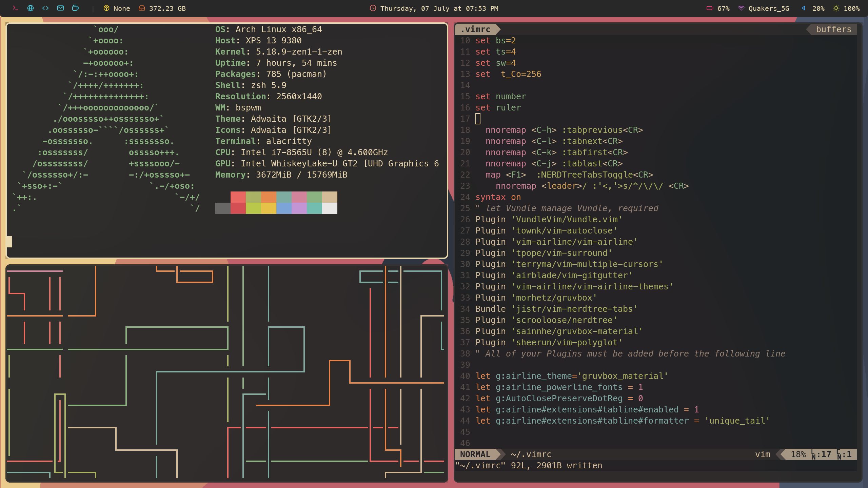
Task: Click the cursor block on line 17
Action: point(478,119)
